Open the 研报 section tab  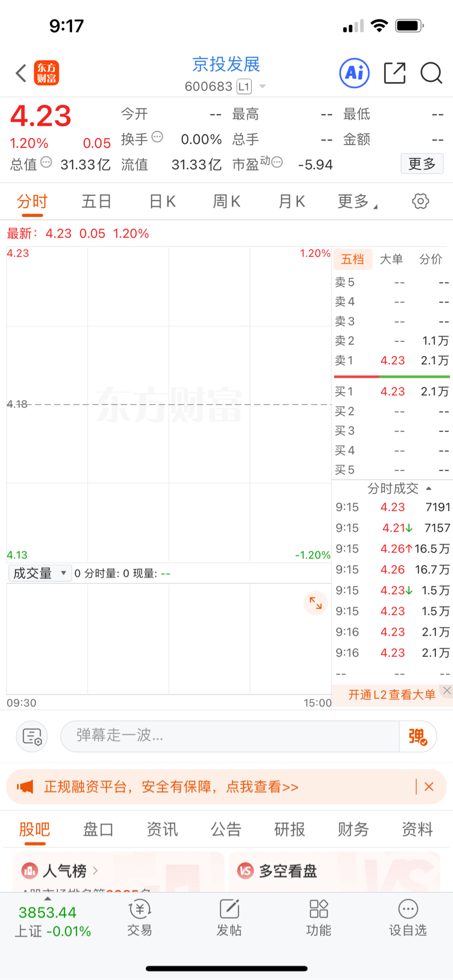pyautogui.click(x=290, y=830)
